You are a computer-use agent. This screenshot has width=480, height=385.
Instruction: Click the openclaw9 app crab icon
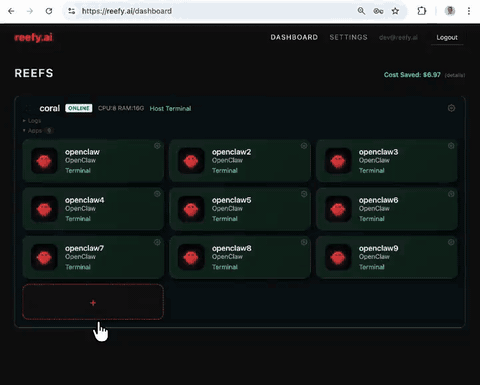click(x=338, y=257)
